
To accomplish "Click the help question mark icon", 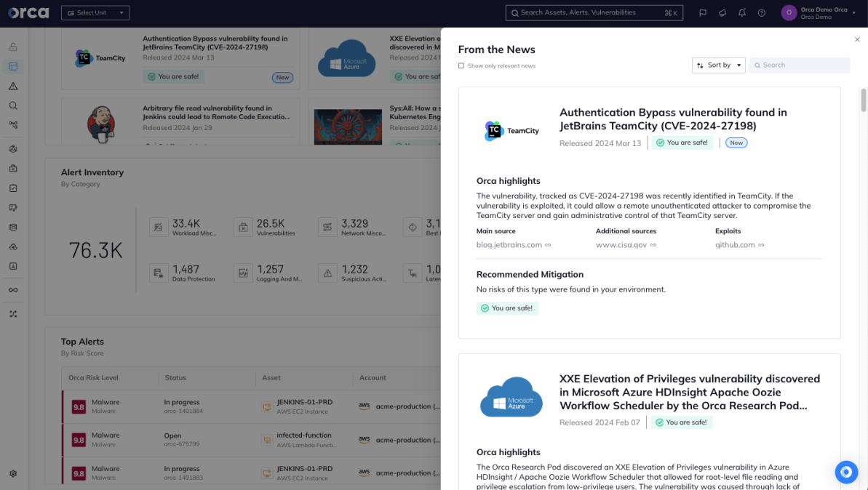I will [762, 13].
